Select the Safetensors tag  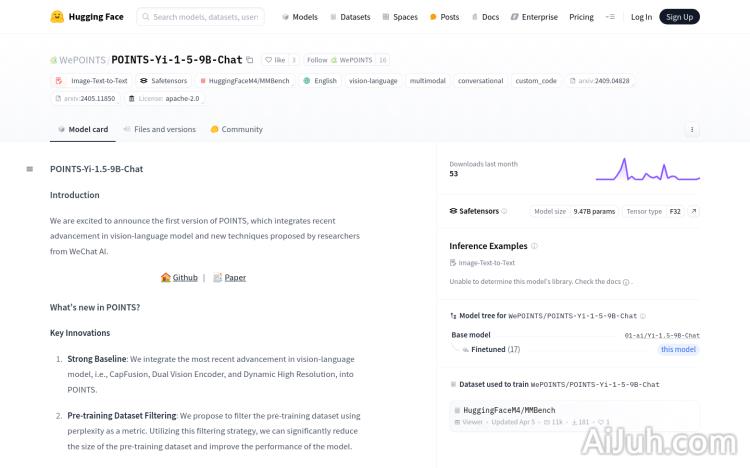click(164, 81)
